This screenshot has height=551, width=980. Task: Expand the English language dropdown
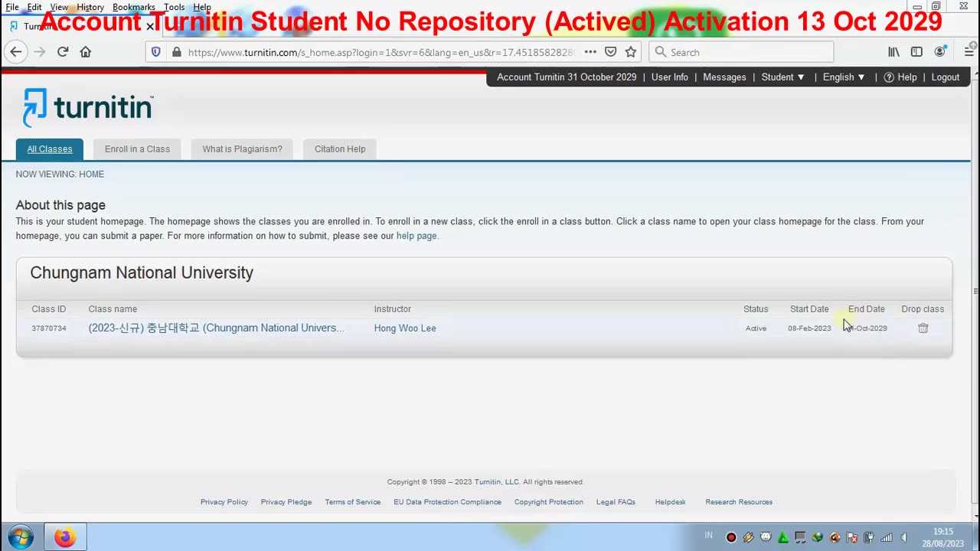point(844,77)
